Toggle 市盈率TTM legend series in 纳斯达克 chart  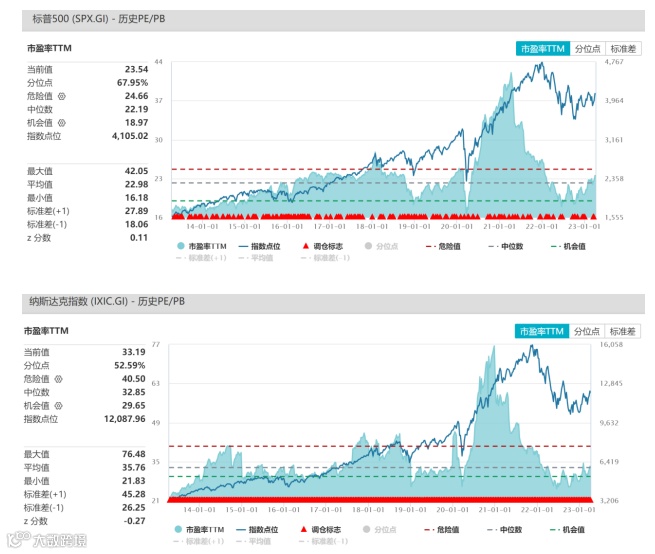point(199,530)
